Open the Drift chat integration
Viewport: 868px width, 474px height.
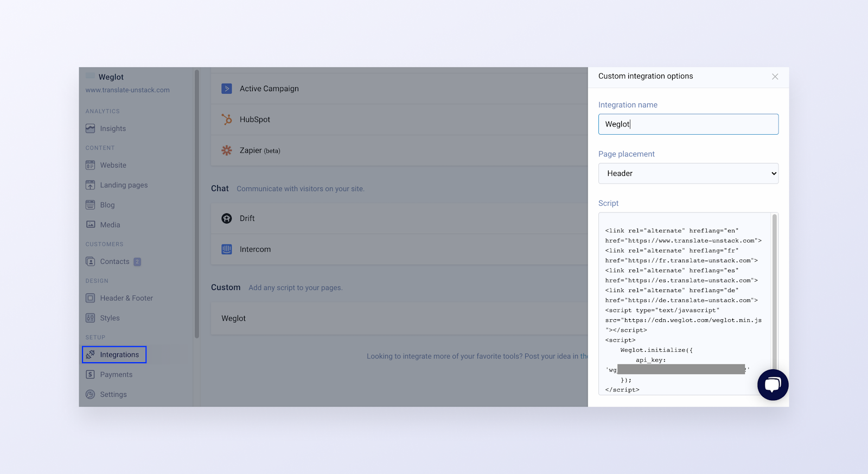pyautogui.click(x=399, y=218)
